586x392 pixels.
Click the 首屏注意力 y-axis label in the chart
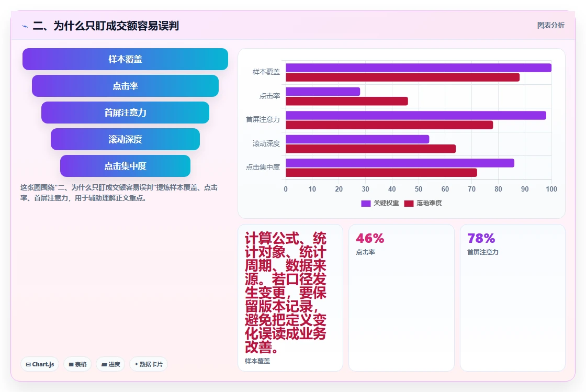[263, 119]
